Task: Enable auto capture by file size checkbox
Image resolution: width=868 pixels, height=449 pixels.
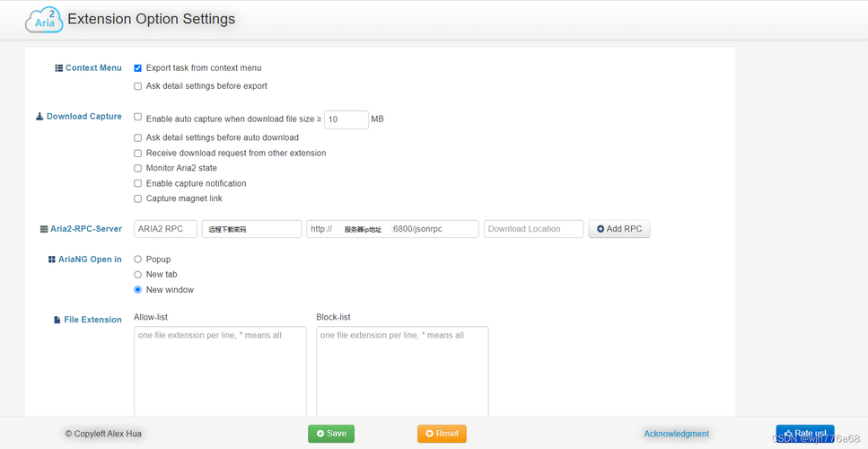Action: click(138, 117)
